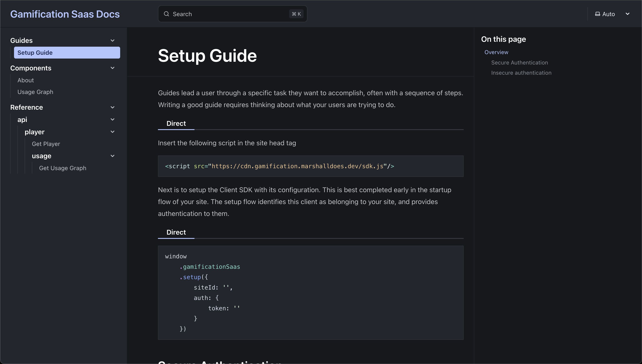Jump to Insecure authentication section
This screenshot has width=642, height=364.
click(x=521, y=73)
